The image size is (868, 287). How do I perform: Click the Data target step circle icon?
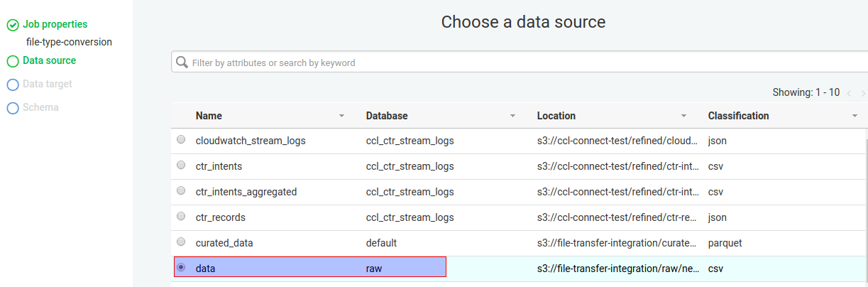[x=12, y=85]
